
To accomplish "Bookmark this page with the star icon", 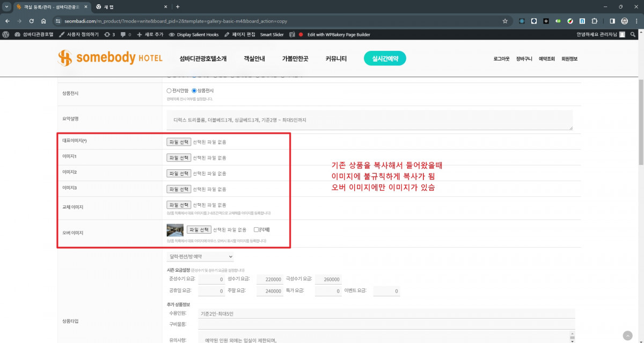I will [505, 21].
